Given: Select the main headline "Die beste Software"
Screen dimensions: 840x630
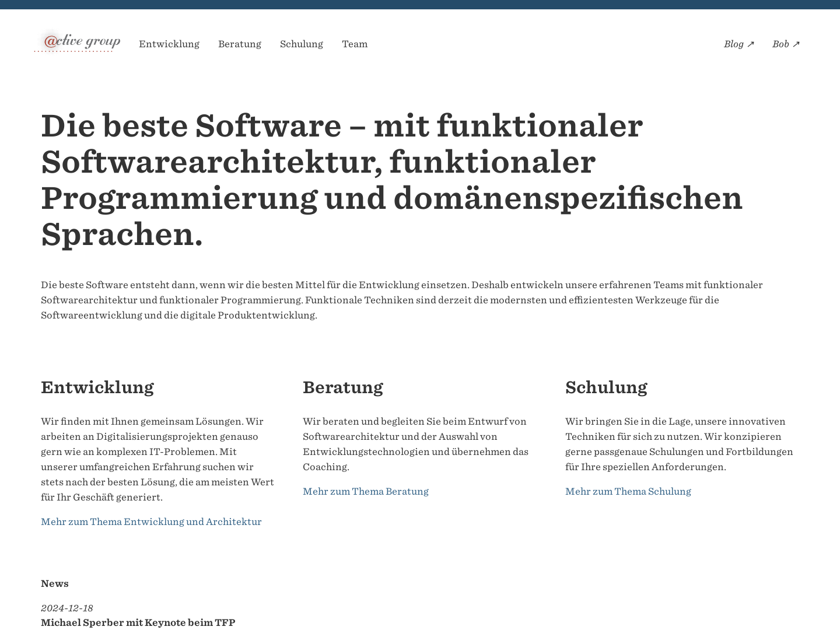Looking at the screenshot, I should pos(391,180).
